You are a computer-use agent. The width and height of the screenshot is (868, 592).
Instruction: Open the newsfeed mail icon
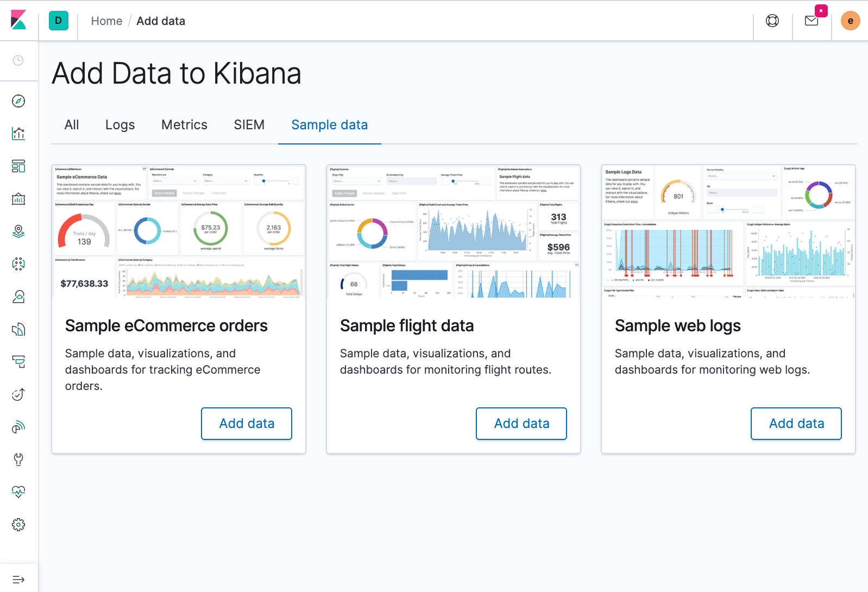812,21
